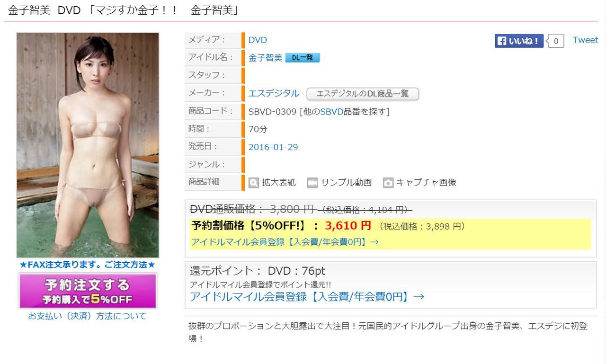This screenshot has width=606, height=364.
Task: Click the large アイドルマイル会員登録 link under points
Action: coord(307,297)
